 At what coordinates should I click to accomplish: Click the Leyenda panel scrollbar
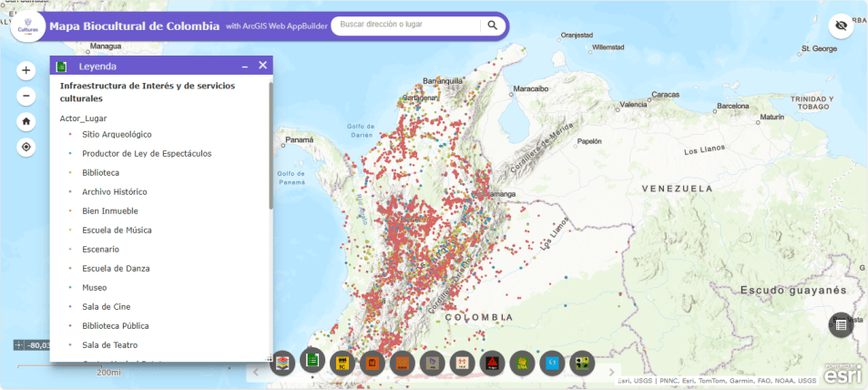(x=271, y=146)
